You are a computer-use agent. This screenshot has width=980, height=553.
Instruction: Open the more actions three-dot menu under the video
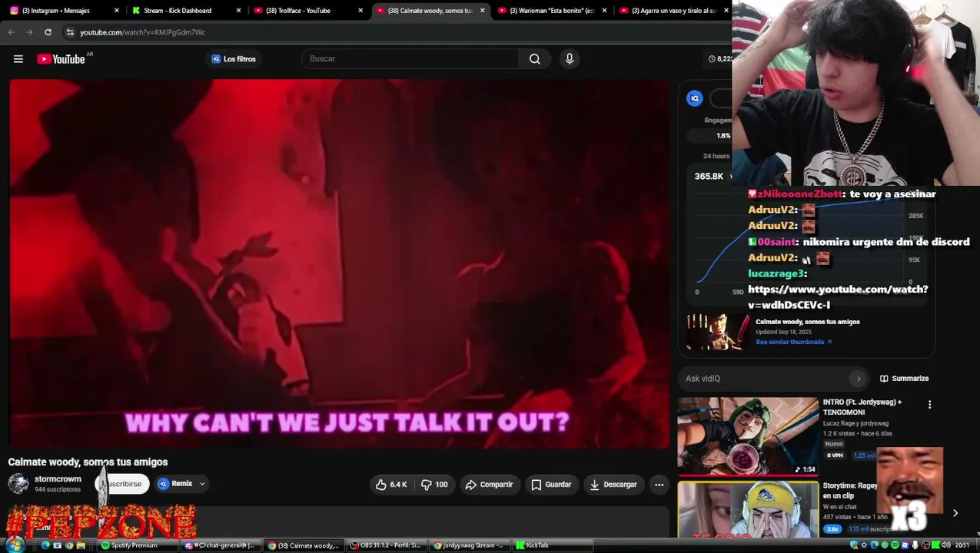pyautogui.click(x=659, y=485)
